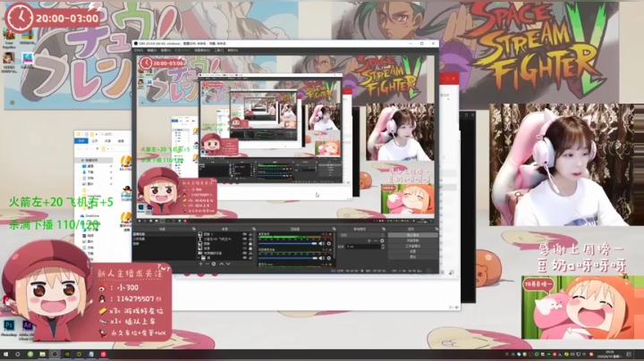Screen dimensions: 644x361
Task: Lock the video capture device source
Action: pyautogui.click(x=250, y=253)
